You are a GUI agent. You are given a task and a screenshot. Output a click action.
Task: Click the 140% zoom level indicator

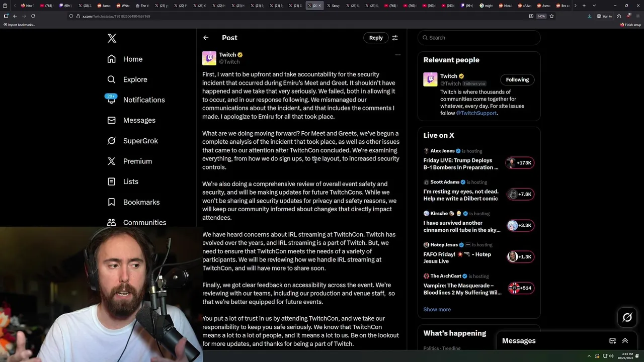pyautogui.click(x=541, y=16)
